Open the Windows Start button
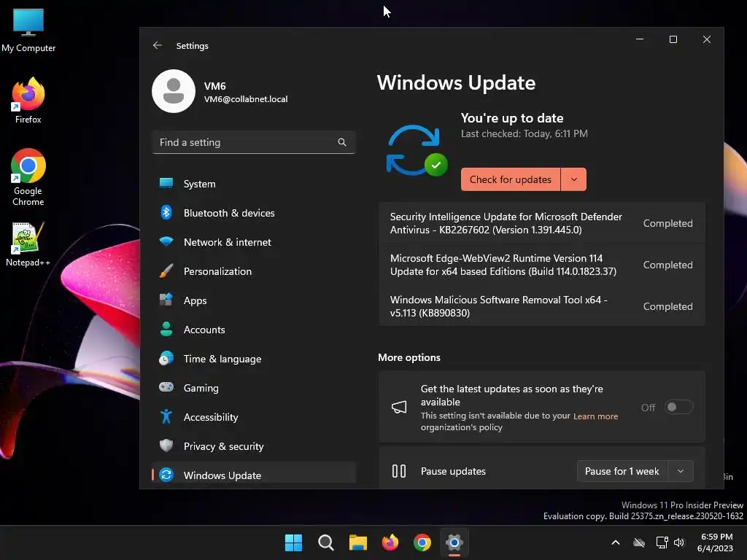Viewport: 747px width, 560px height. pyautogui.click(x=293, y=542)
